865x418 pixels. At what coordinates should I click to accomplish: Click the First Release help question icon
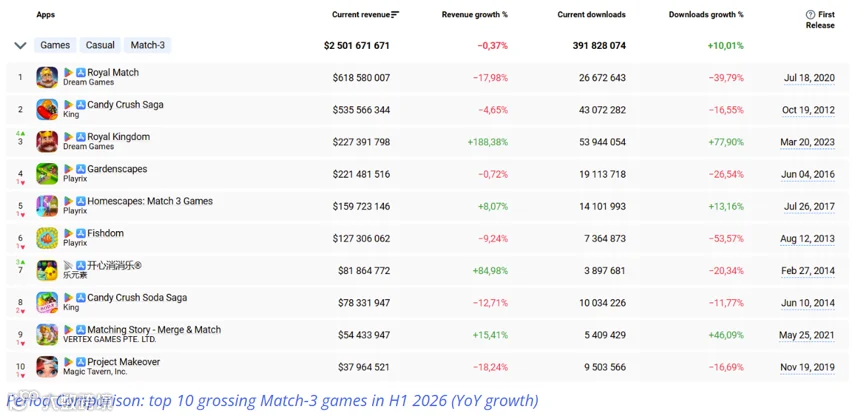coord(810,15)
